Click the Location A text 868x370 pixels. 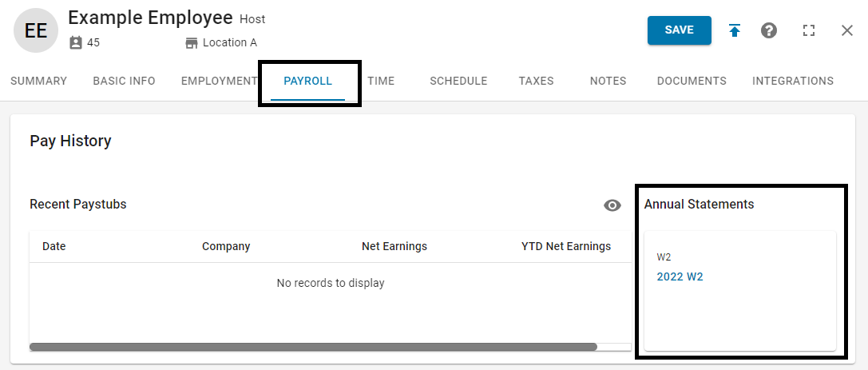(x=230, y=42)
